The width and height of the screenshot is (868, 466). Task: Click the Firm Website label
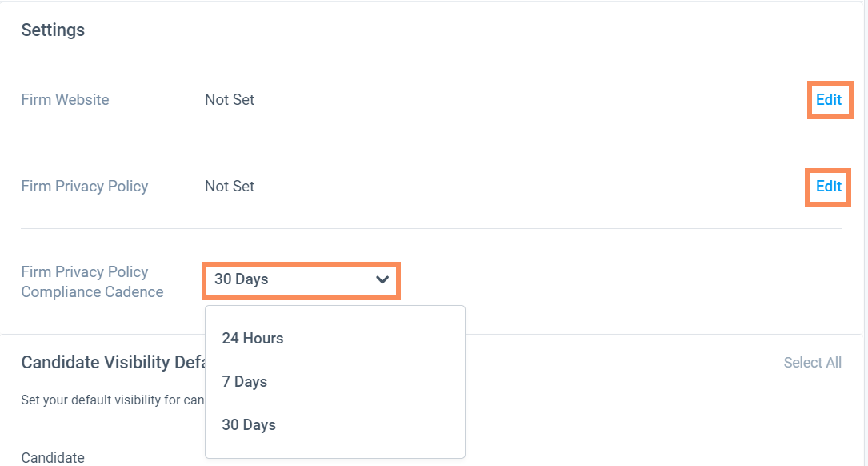[x=65, y=100]
